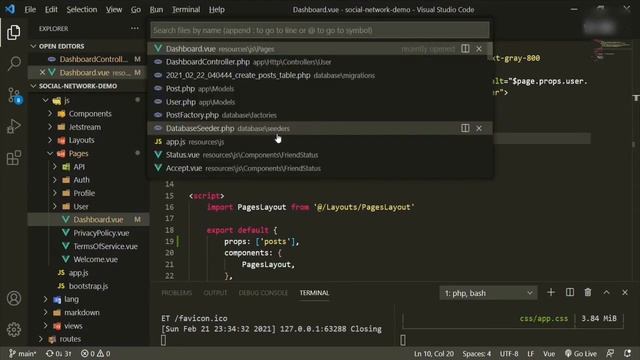Create a new terminal with plus icon
The height and width of the screenshot is (360, 640).
tap(551, 292)
